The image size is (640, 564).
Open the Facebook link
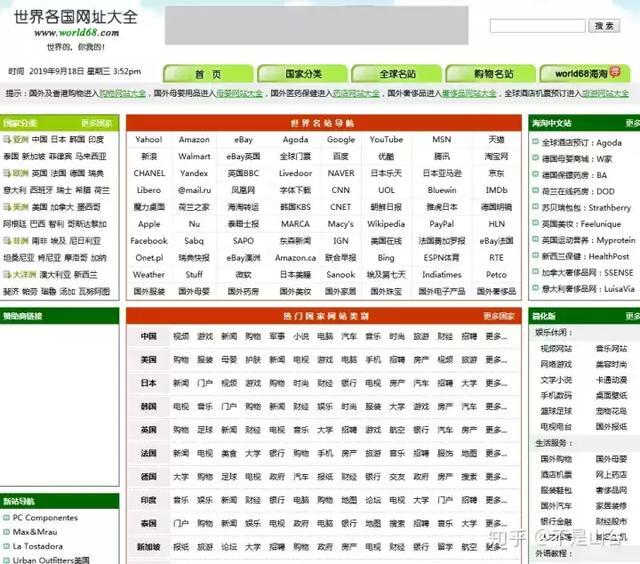tap(149, 241)
